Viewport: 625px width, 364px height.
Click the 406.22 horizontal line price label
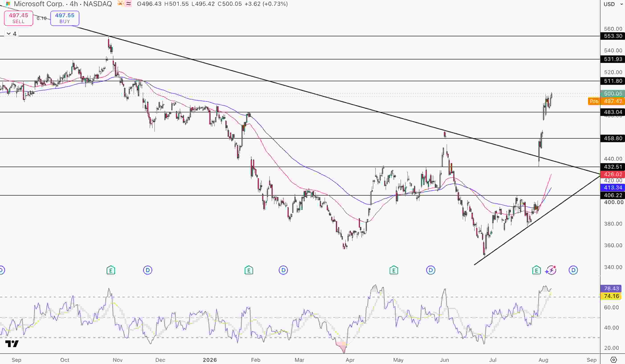coord(613,195)
